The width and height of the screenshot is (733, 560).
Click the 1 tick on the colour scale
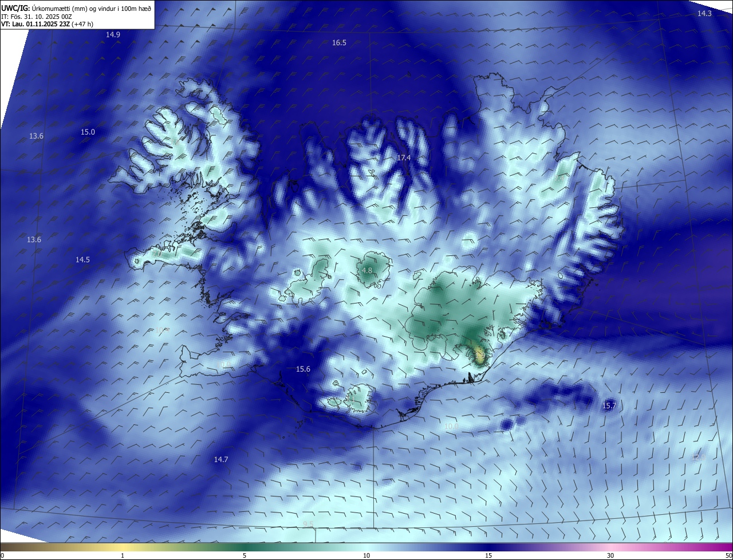pyautogui.click(x=123, y=556)
